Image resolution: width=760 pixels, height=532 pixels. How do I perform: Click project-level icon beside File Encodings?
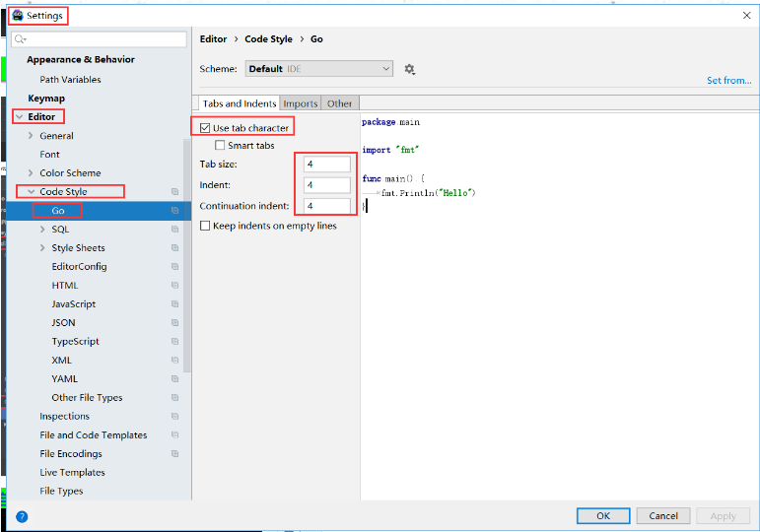(x=175, y=454)
